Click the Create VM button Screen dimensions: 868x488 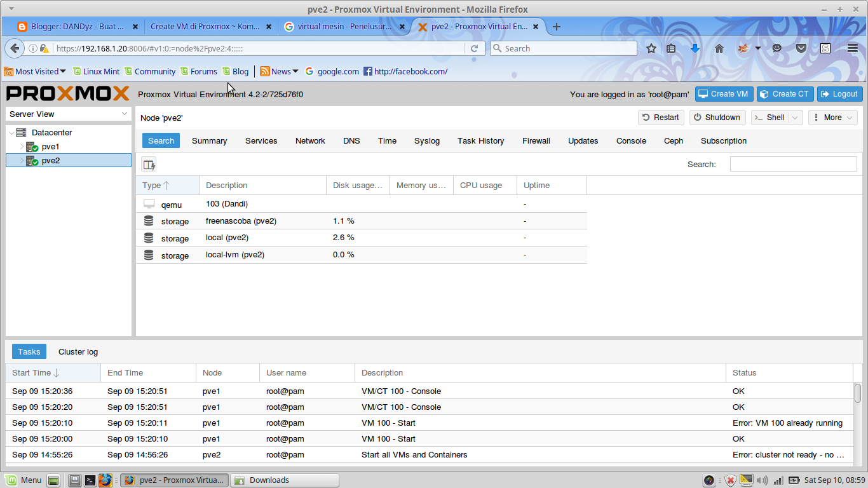[x=724, y=94]
